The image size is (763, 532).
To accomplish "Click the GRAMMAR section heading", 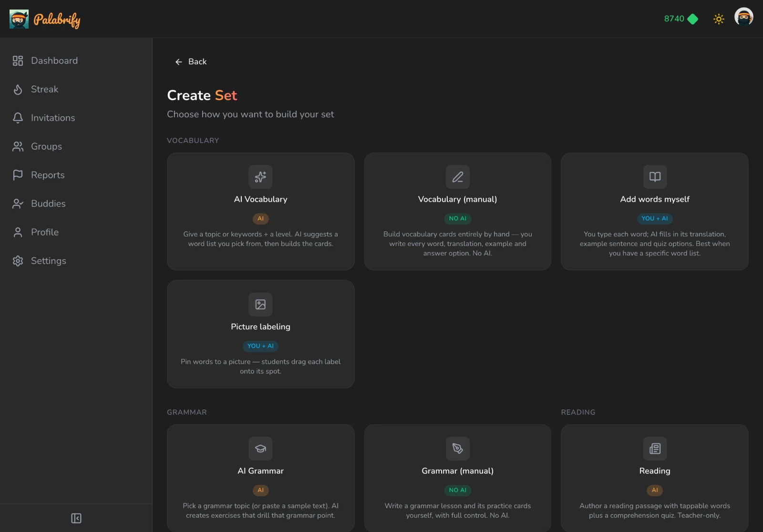I will point(187,412).
